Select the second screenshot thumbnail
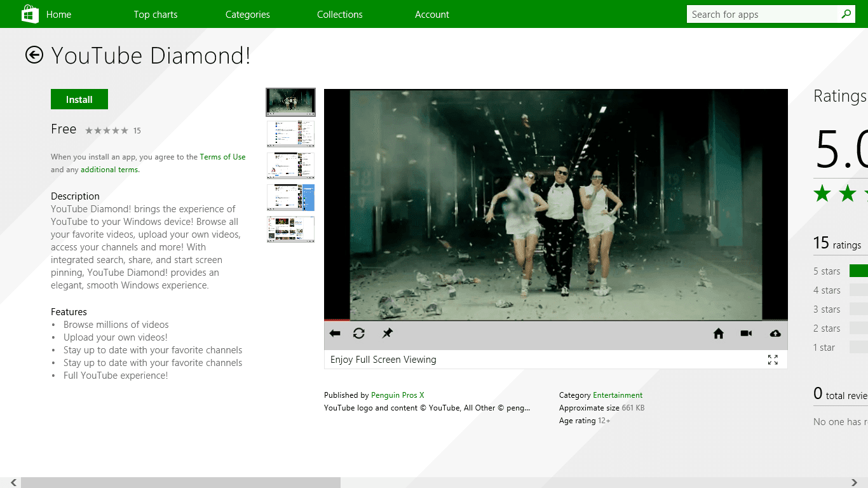 click(x=290, y=134)
